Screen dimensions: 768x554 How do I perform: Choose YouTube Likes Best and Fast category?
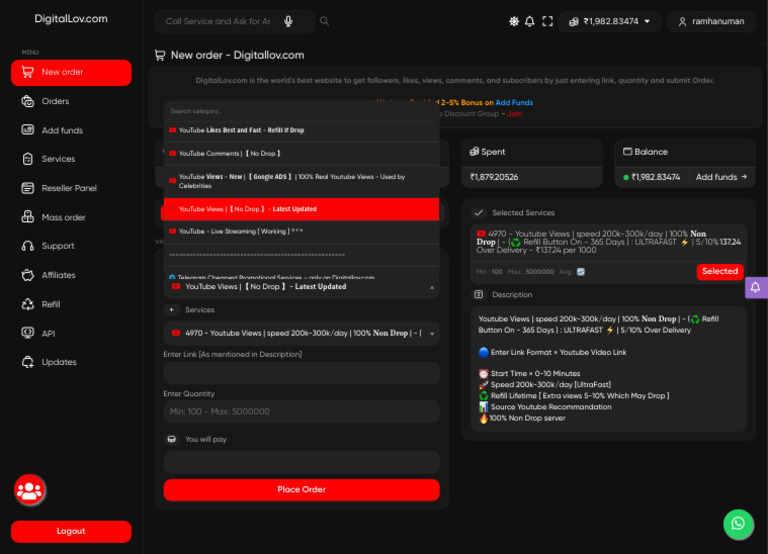click(301, 130)
